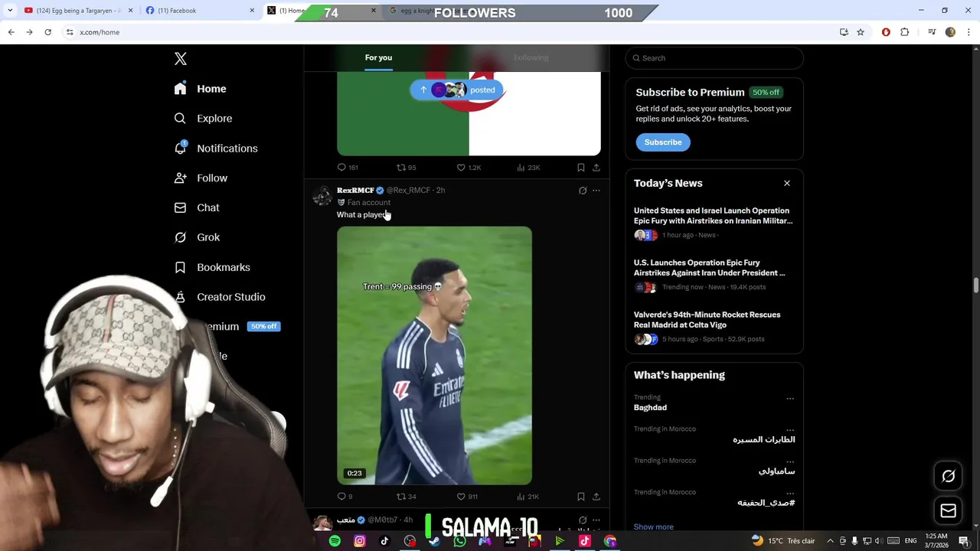The width and height of the screenshot is (980, 551).
Task: Open Chrome extensions puzzle icon
Action: [x=904, y=32]
